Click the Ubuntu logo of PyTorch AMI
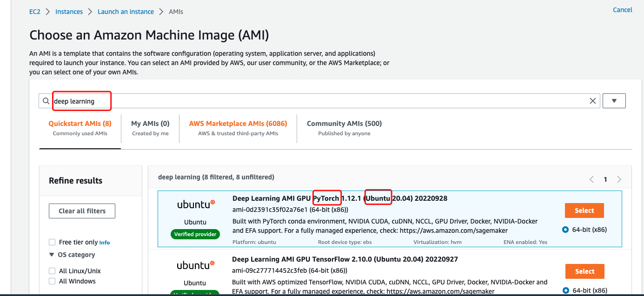Image resolution: width=644 pixels, height=296 pixels. [196, 204]
